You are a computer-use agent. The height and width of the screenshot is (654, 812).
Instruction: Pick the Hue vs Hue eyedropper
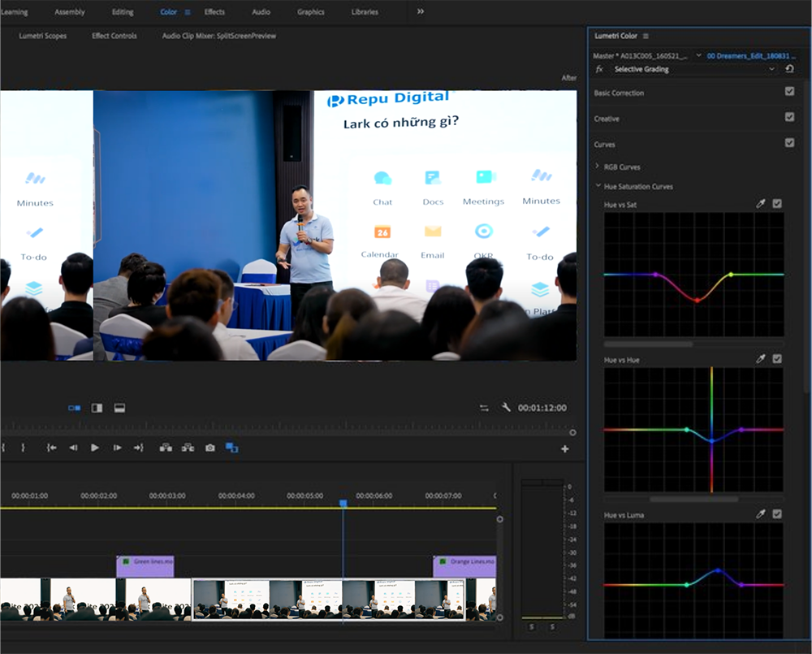point(760,358)
